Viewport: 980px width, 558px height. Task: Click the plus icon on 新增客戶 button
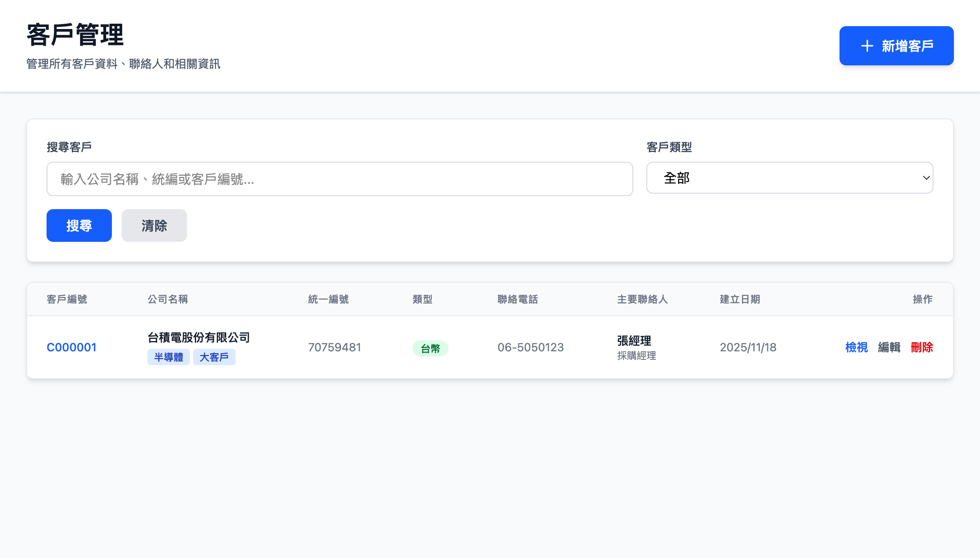click(867, 46)
